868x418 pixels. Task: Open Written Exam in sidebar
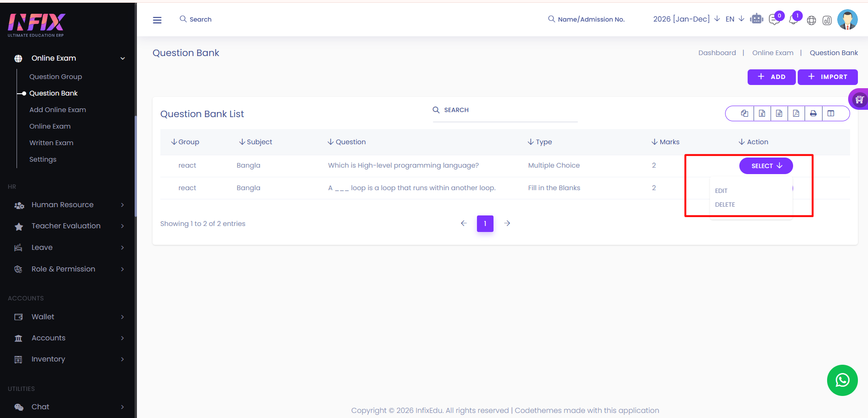[x=51, y=143]
